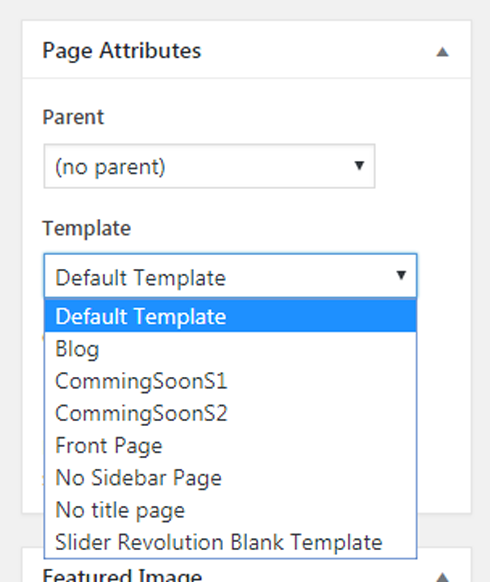Collapse the Page Attributes panel using its arrow

(442, 52)
